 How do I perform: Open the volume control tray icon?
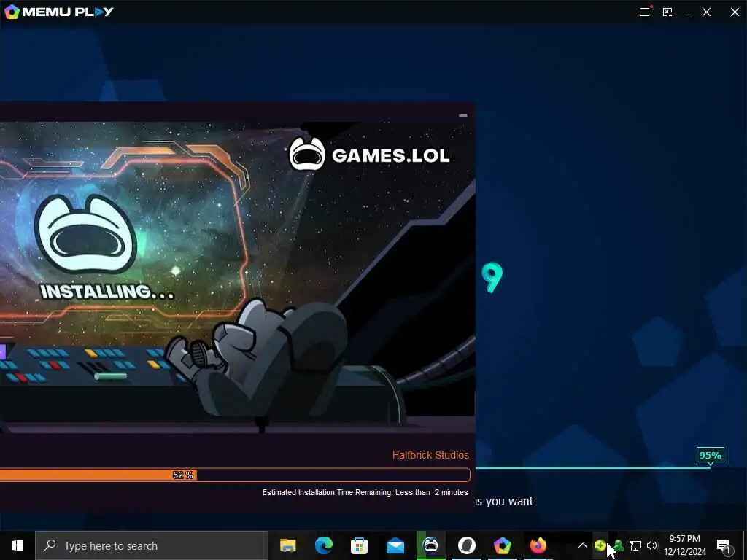click(x=652, y=545)
